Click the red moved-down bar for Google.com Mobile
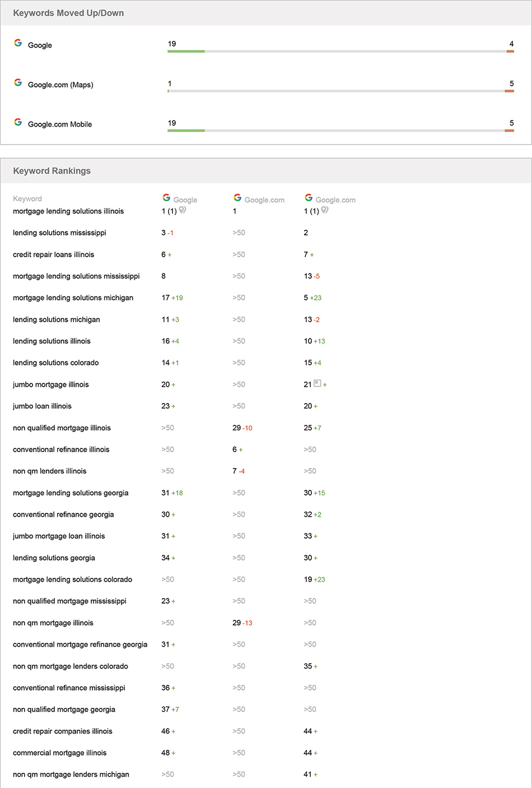Image resolution: width=532 pixels, height=788 pixels. 509,131
